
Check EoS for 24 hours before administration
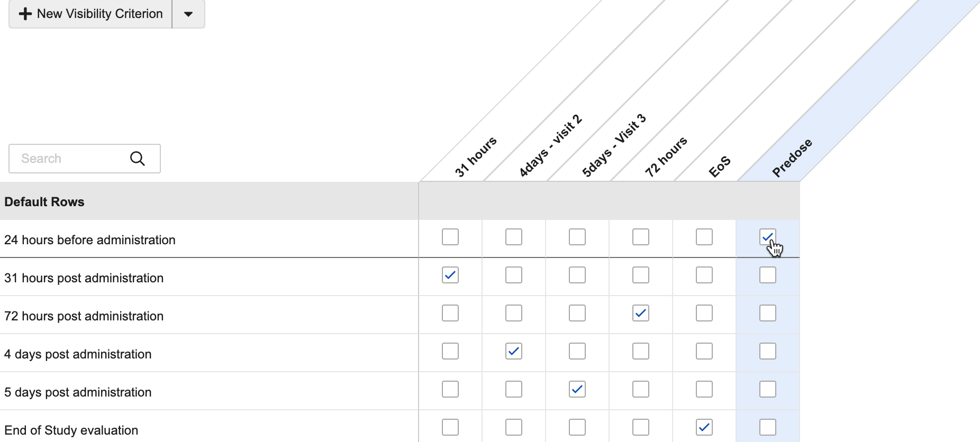tap(704, 237)
